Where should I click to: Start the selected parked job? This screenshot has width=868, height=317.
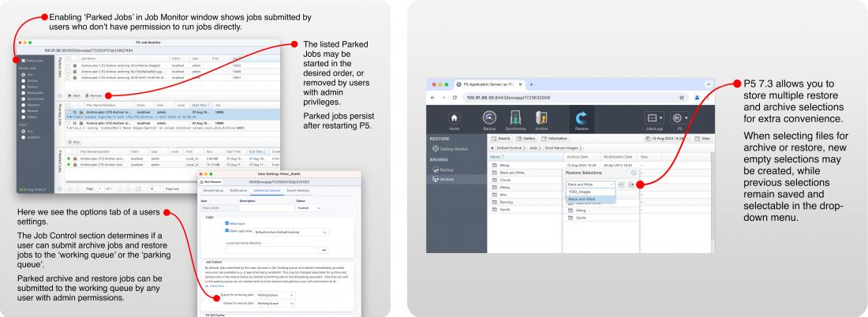click(73, 95)
